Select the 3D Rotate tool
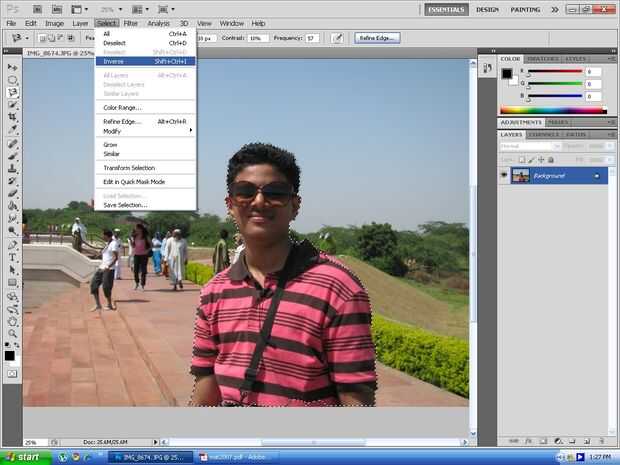This screenshot has height=465, width=620. 12,297
